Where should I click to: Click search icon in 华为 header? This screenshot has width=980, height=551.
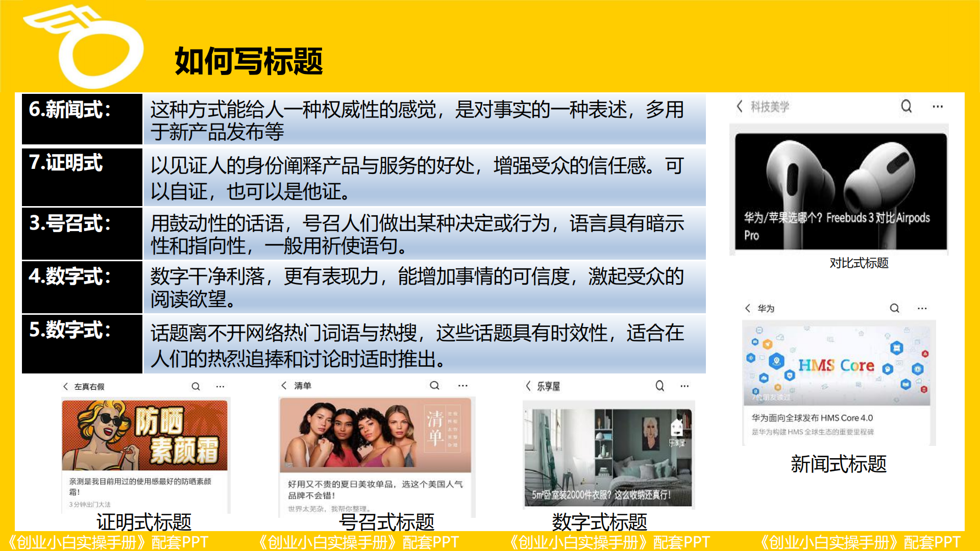(894, 308)
